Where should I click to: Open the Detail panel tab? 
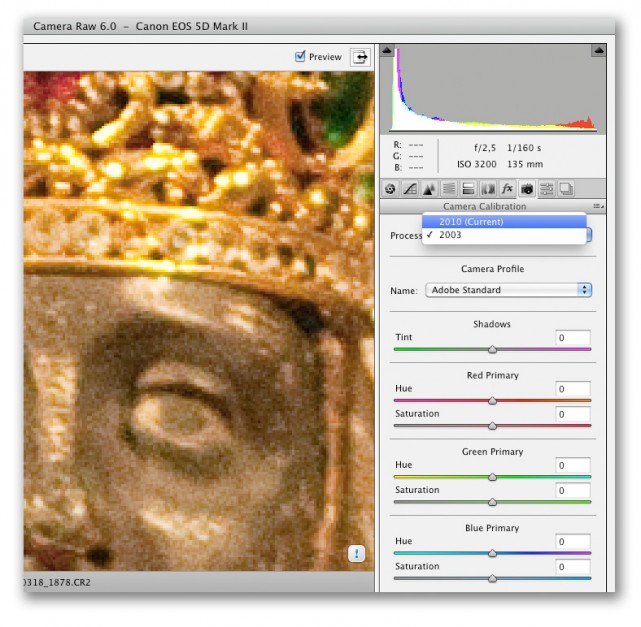click(x=429, y=189)
